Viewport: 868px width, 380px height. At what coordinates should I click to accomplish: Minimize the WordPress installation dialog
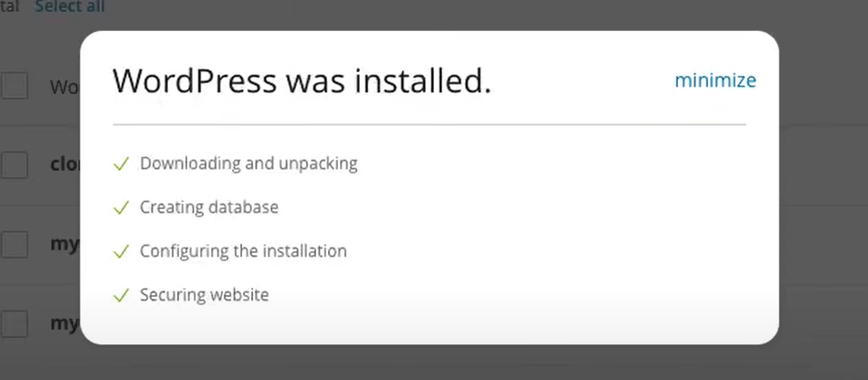point(715,80)
